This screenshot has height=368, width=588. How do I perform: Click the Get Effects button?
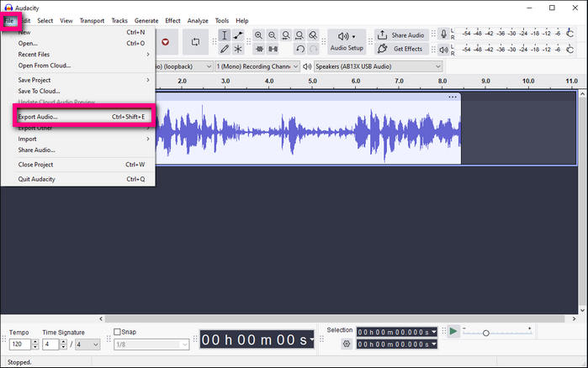tap(401, 49)
